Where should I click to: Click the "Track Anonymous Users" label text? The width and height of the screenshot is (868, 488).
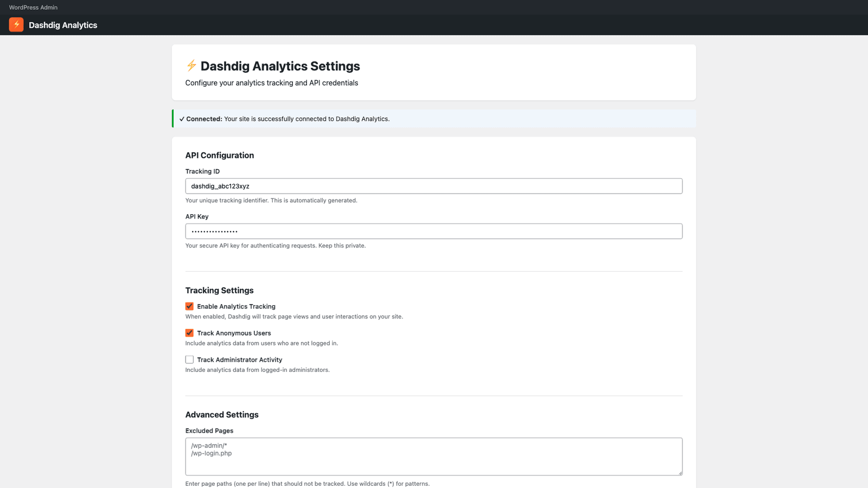pos(234,333)
